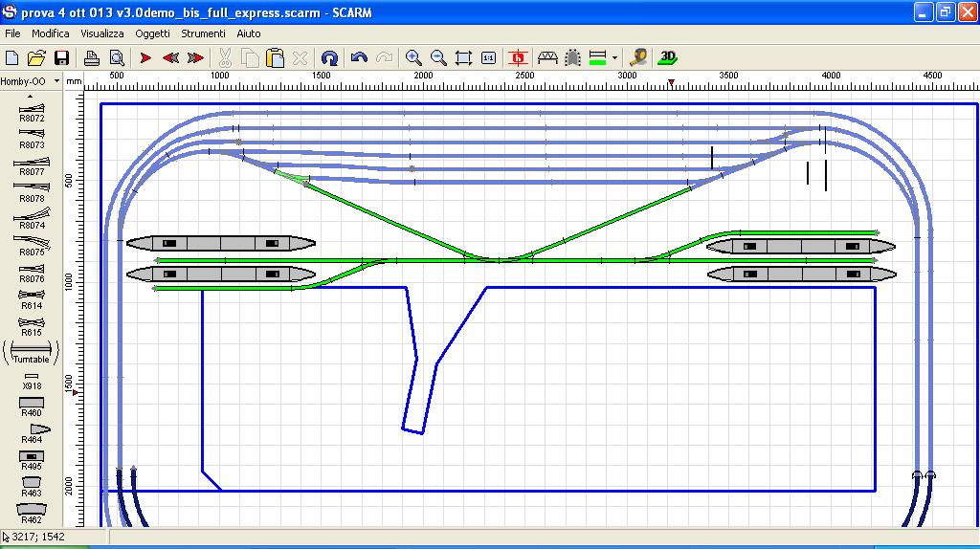
Task: Open the Oggetti menu
Action: pos(152,33)
